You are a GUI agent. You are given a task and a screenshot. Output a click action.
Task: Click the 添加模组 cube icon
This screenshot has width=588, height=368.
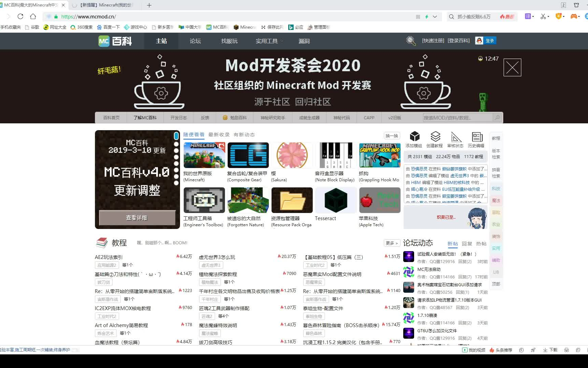coord(414,136)
